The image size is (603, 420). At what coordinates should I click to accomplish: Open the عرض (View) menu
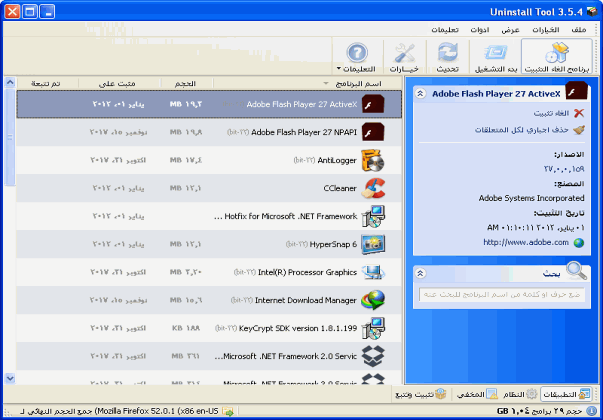(510, 30)
